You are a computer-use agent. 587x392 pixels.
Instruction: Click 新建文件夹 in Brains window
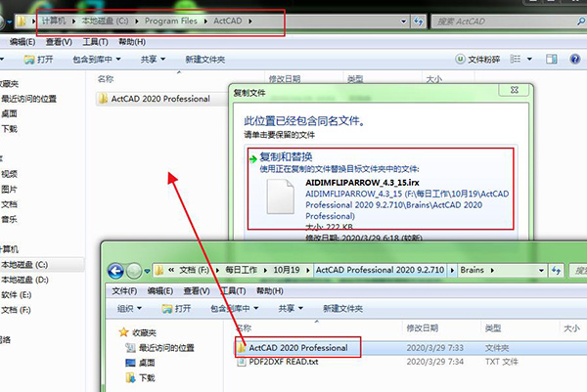point(343,309)
